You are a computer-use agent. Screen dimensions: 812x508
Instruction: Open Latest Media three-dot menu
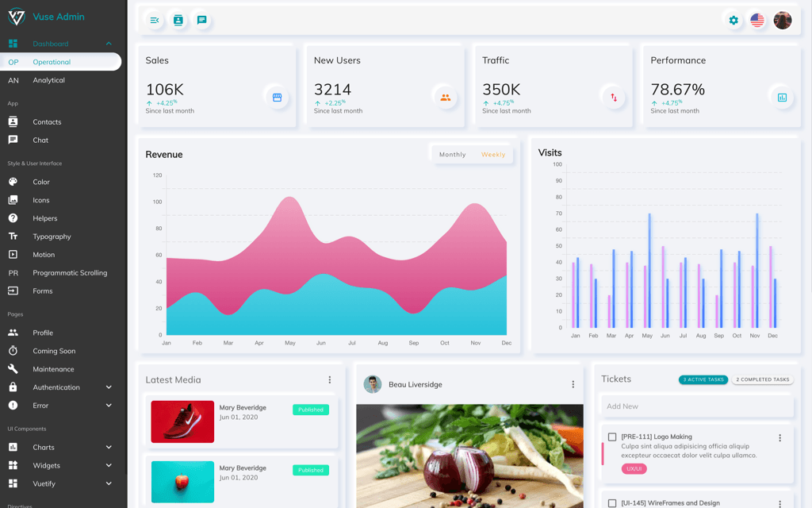tap(330, 380)
